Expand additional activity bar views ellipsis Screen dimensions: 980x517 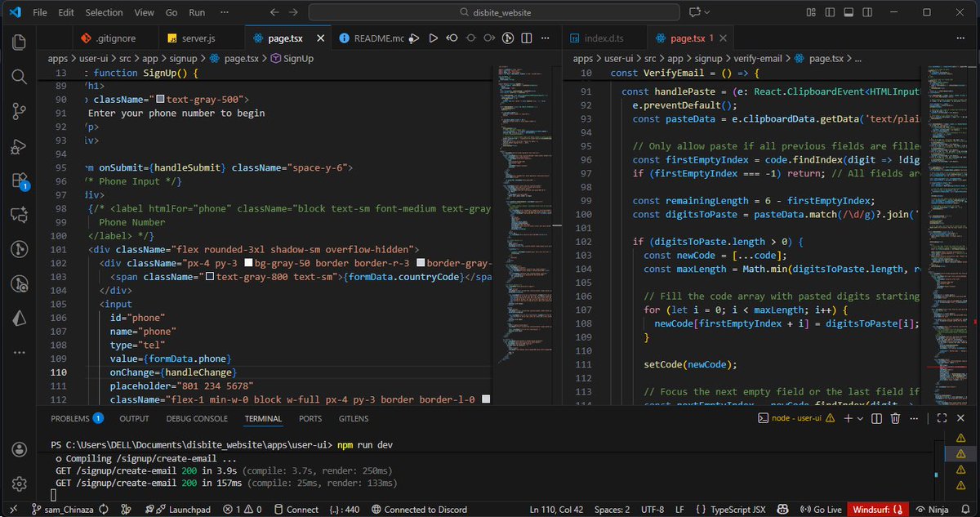pyautogui.click(x=20, y=354)
